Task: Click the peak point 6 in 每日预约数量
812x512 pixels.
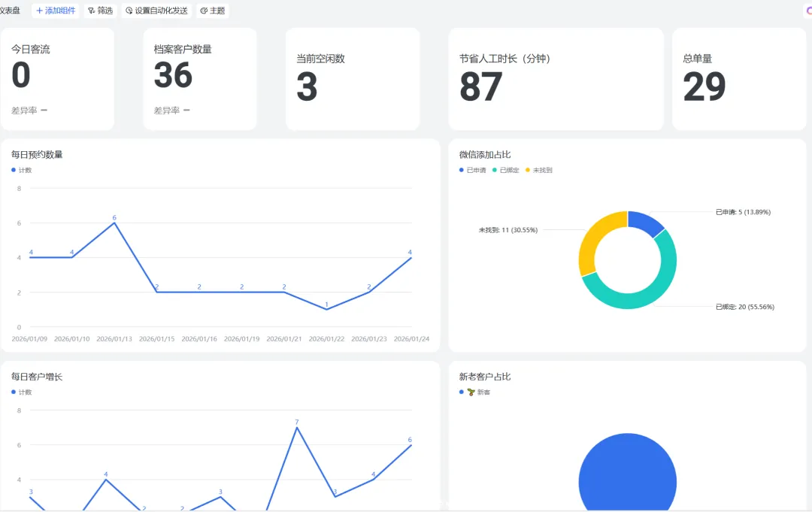Action: tap(114, 223)
